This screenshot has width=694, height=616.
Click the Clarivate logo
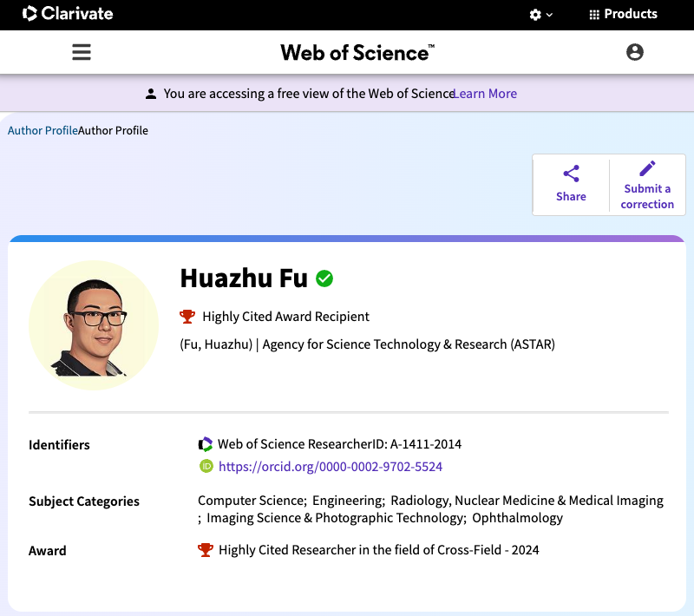pyautogui.click(x=68, y=14)
